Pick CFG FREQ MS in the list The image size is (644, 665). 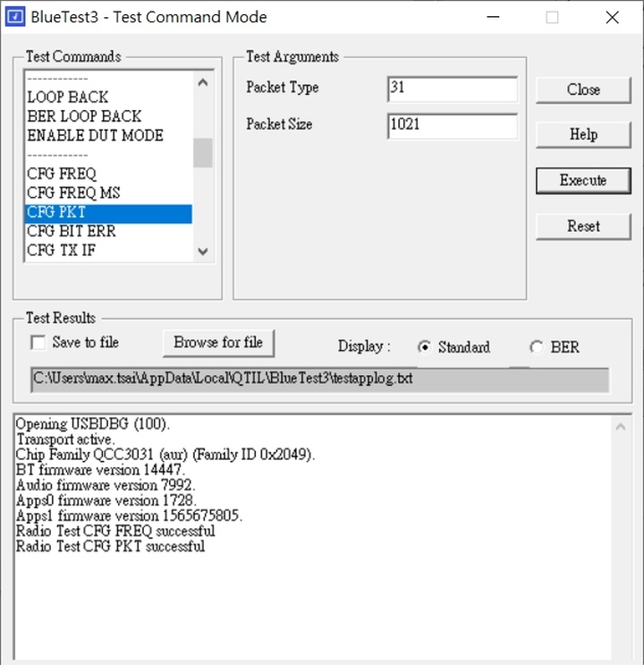(73, 192)
